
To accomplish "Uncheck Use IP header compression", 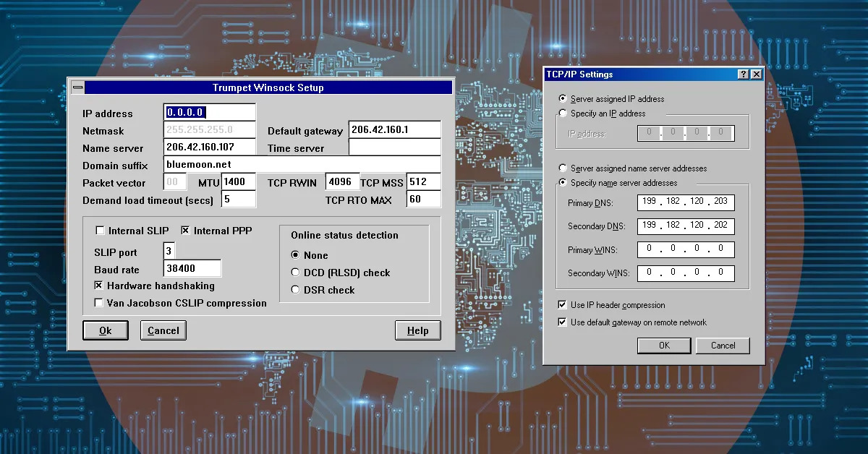I will 563,305.
